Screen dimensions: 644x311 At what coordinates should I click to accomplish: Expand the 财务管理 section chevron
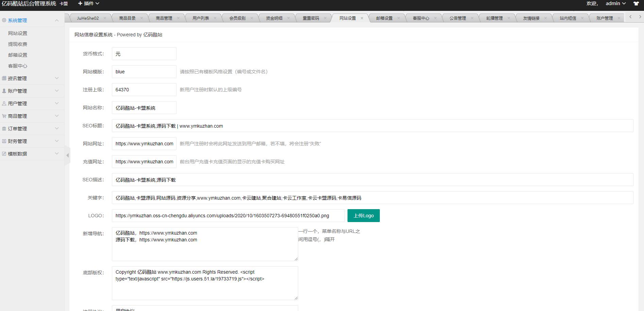pyautogui.click(x=57, y=141)
